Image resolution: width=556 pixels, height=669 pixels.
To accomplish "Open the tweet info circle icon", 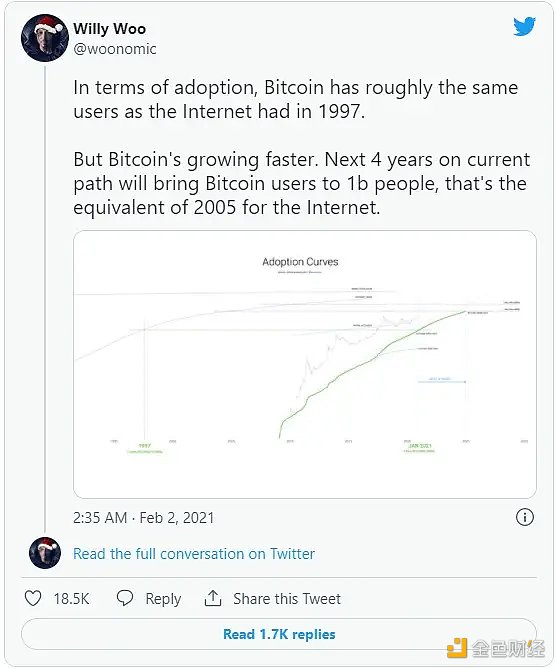I will pos(524,517).
